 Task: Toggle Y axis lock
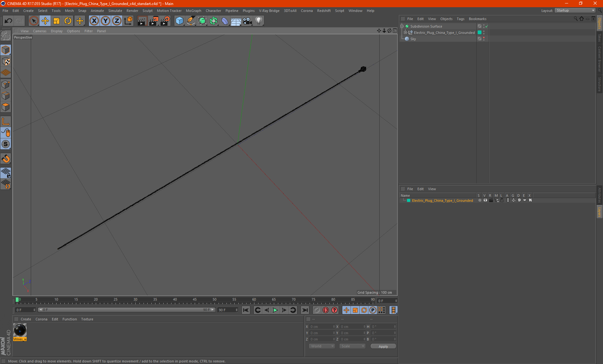point(106,21)
